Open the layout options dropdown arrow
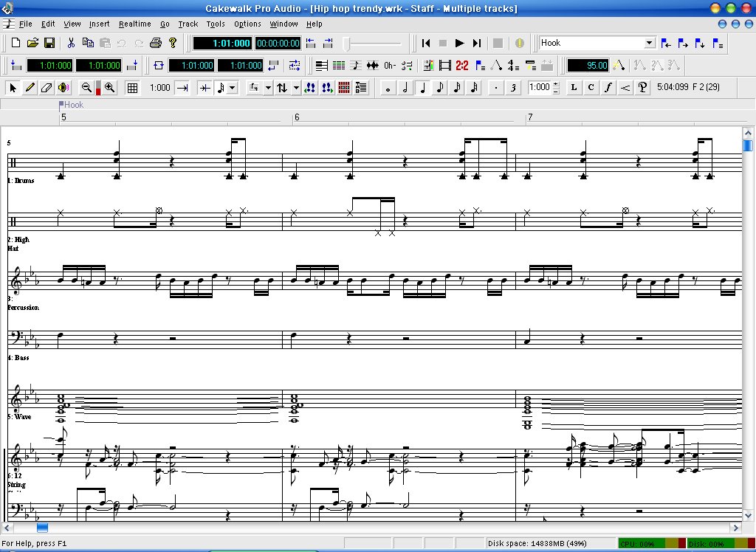 point(268,88)
